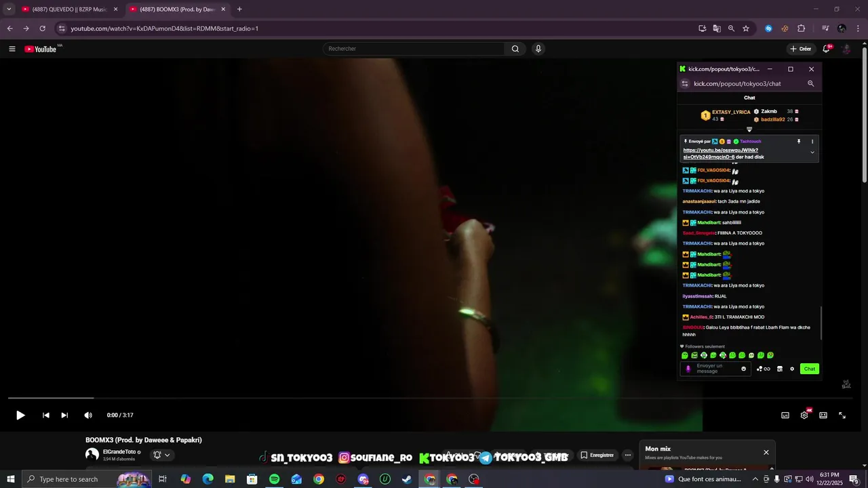Go to the YouTube home logo

41,49
